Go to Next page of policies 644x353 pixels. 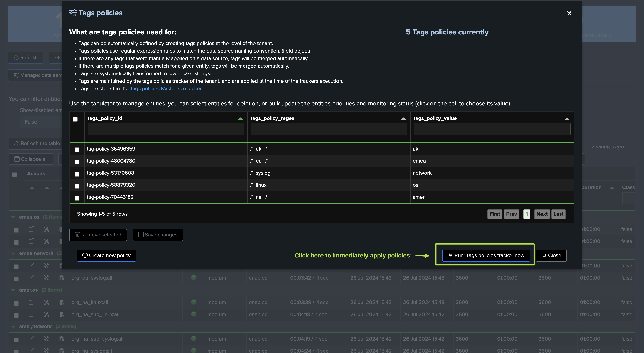click(542, 214)
